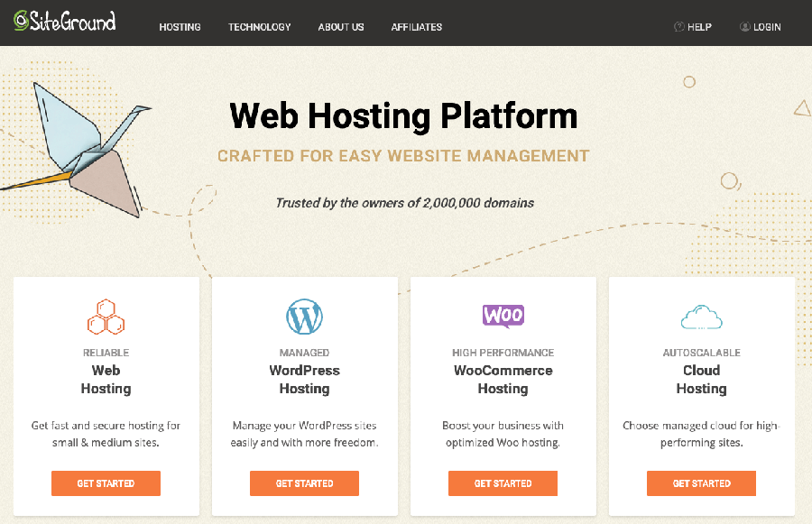Viewport: 812px width, 524px height.
Task: Select the Cloud Hosting cloud icon
Action: click(x=701, y=317)
